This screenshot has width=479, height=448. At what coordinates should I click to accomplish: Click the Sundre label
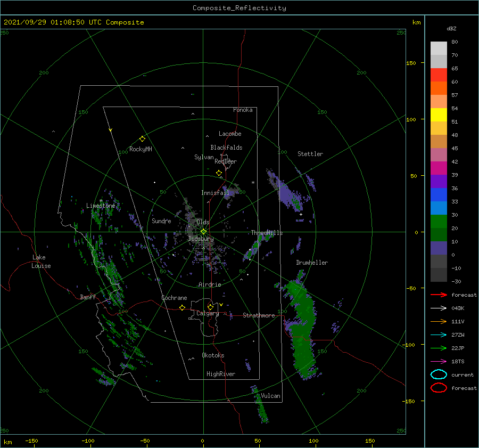tap(161, 221)
